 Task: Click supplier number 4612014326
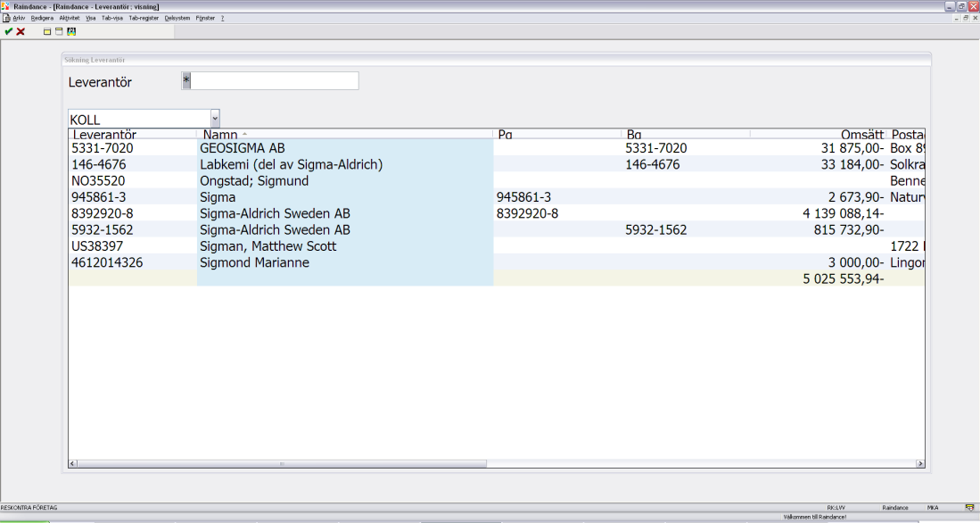107,262
